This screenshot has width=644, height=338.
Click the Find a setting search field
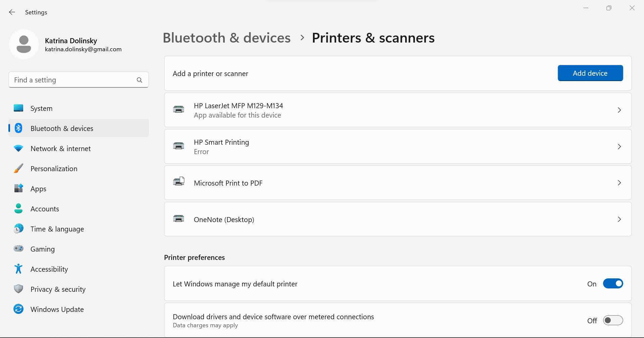pos(78,80)
